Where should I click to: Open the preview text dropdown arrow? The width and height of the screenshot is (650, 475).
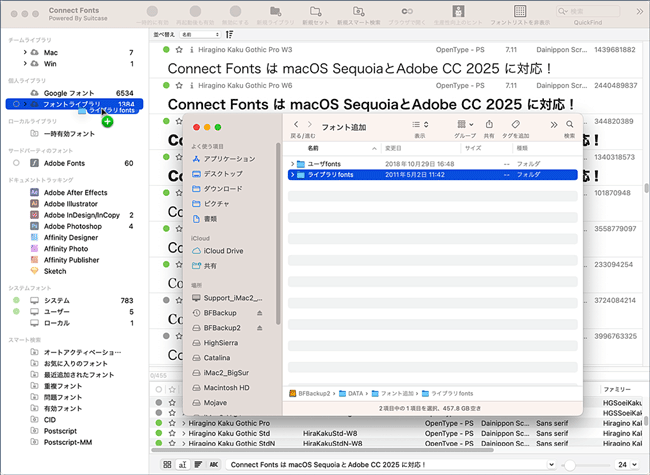click(551, 465)
